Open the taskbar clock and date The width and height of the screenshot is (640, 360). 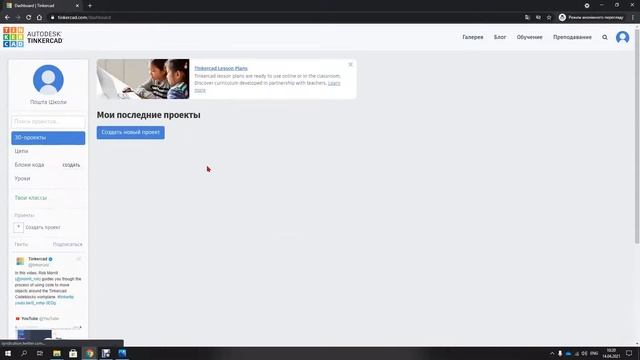pos(611,353)
